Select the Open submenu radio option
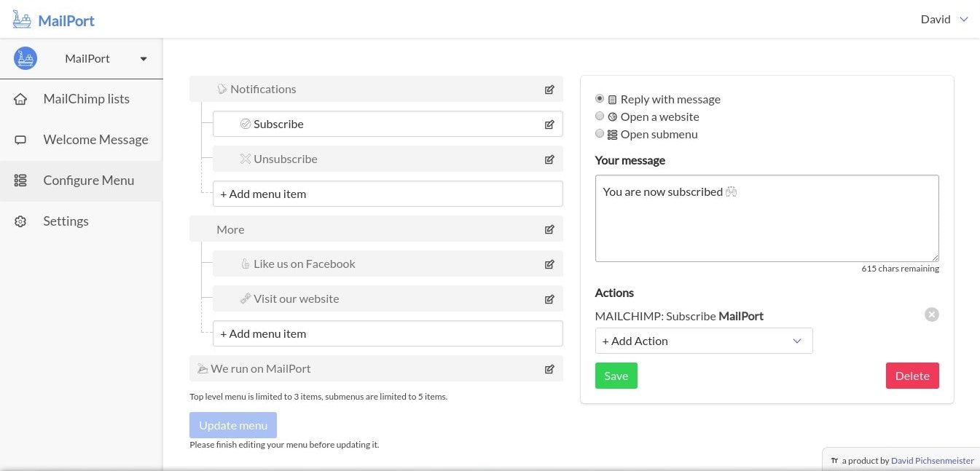 [x=600, y=134]
